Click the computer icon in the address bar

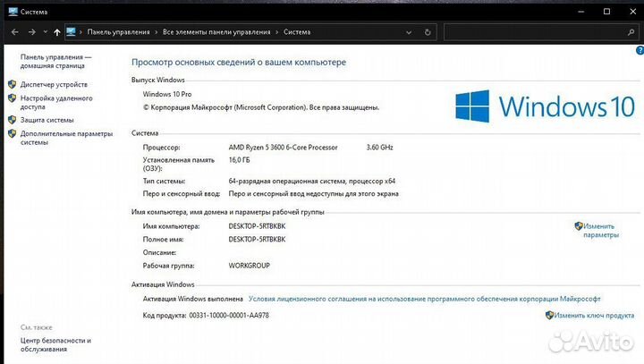(x=72, y=32)
